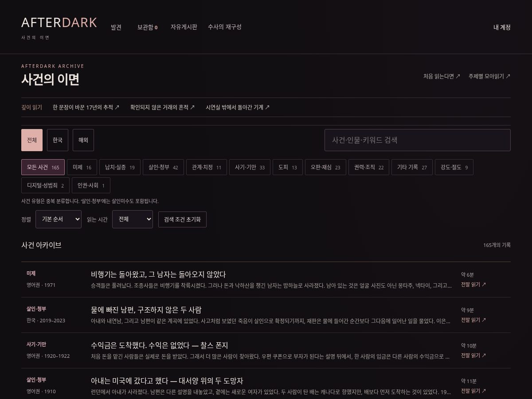This screenshot has width=532, height=399.
Task: Open article '수익금은 도착했다. 수익은 없었다 — 찰스 폰지'
Action: tap(160, 345)
